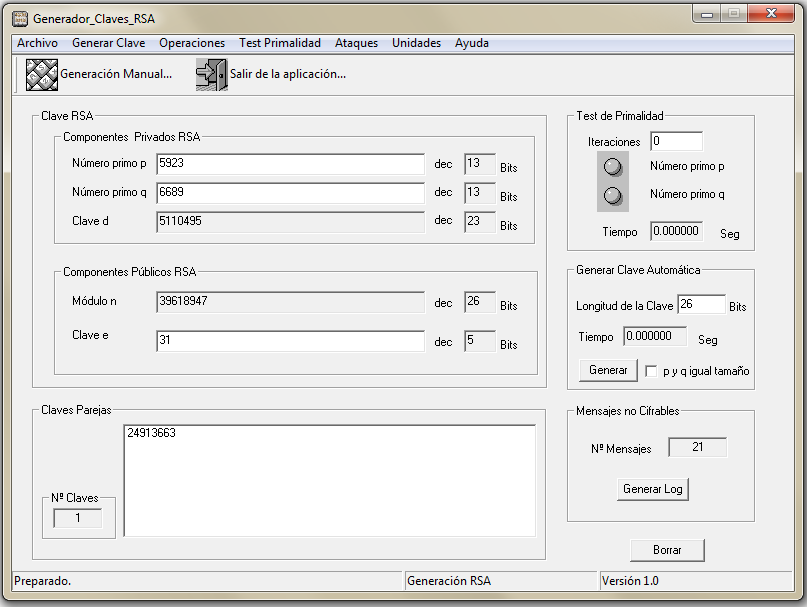807x607 pixels.
Task: Expand the Operaciones menu
Action: tap(192, 43)
